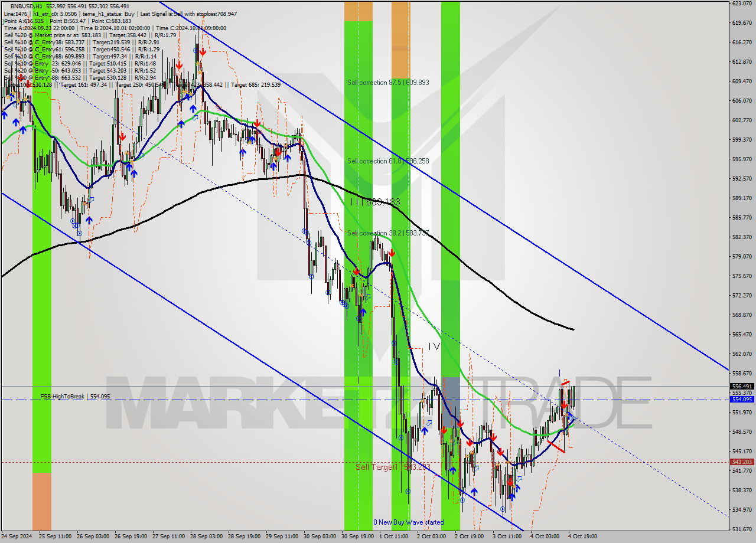Select the '4 Oct 19:00' time axis label
Screen dimensions: 756x543
(x=583, y=537)
